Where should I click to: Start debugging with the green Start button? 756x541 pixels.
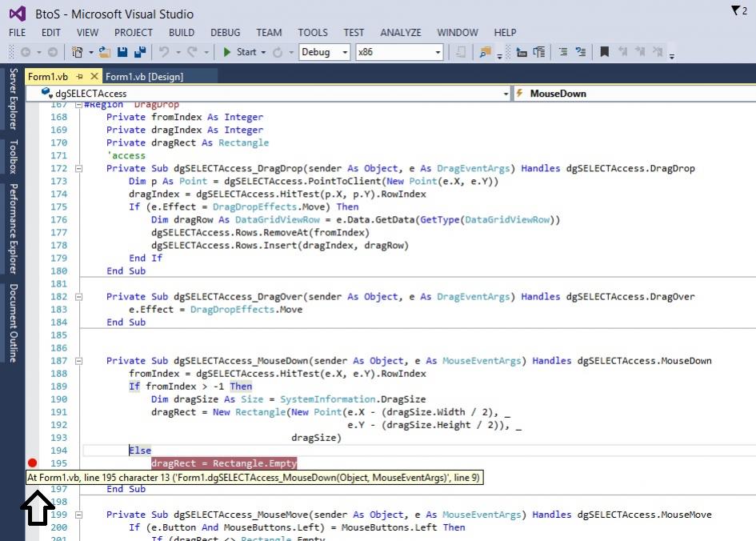(240, 52)
